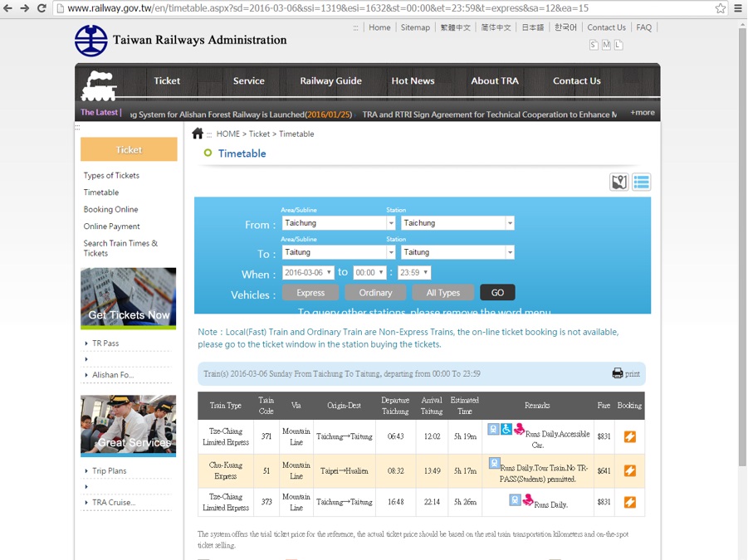This screenshot has width=748, height=560.
Task: Open the Home link in top bar
Action: pyautogui.click(x=379, y=27)
